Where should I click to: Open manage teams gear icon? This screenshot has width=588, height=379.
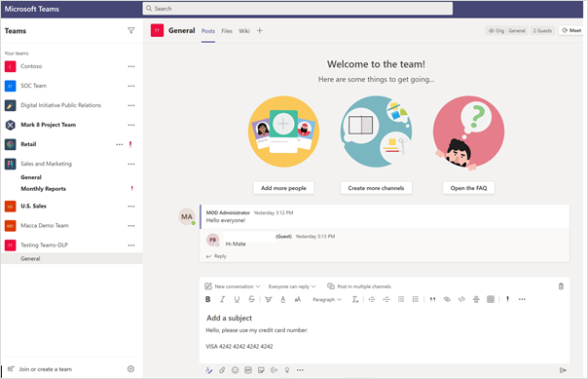tap(130, 369)
